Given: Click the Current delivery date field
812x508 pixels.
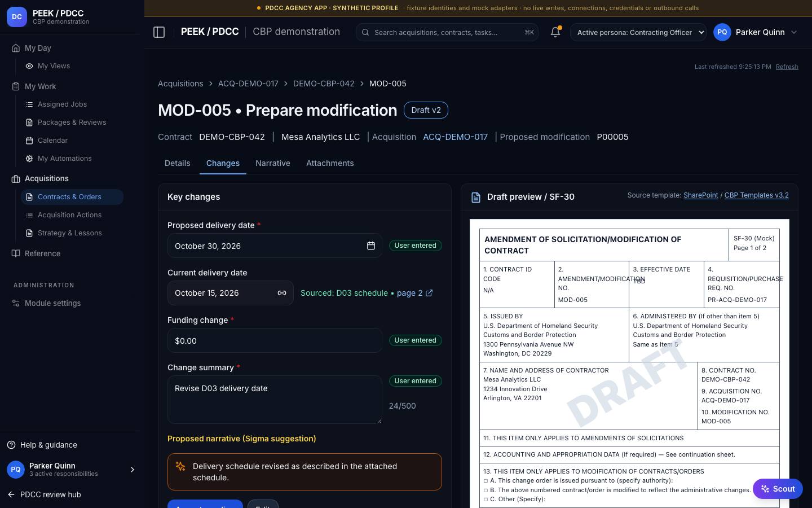Looking at the screenshot, I should coord(230,293).
